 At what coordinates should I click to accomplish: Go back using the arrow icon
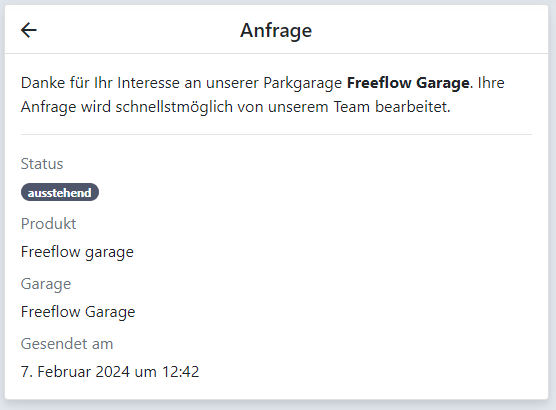(x=29, y=30)
